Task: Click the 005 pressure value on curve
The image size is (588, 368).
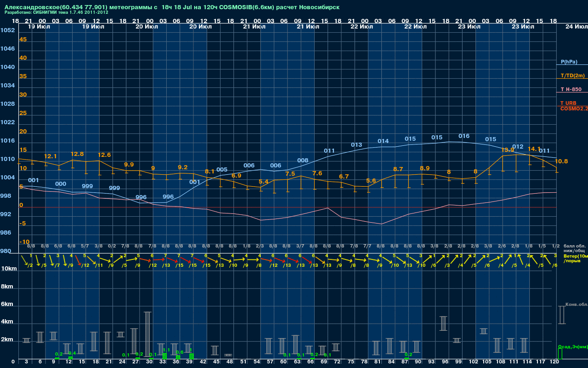Action: pos(222,170)
